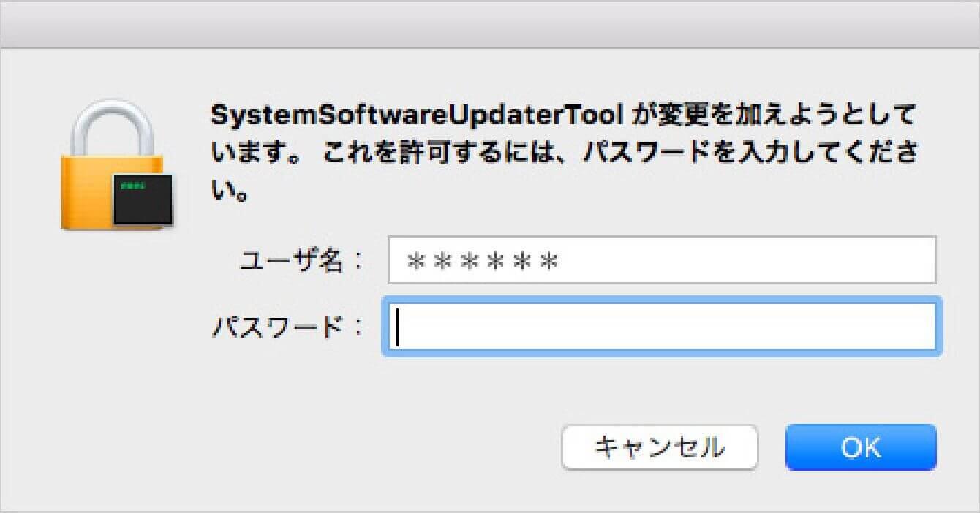Click the golden padlock icon

click(117, 165)
